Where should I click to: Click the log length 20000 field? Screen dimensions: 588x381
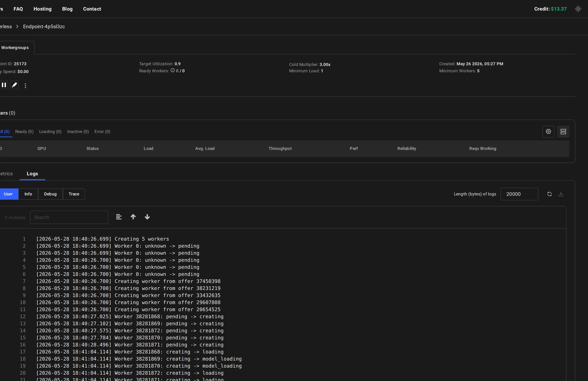tap(519, 194)
